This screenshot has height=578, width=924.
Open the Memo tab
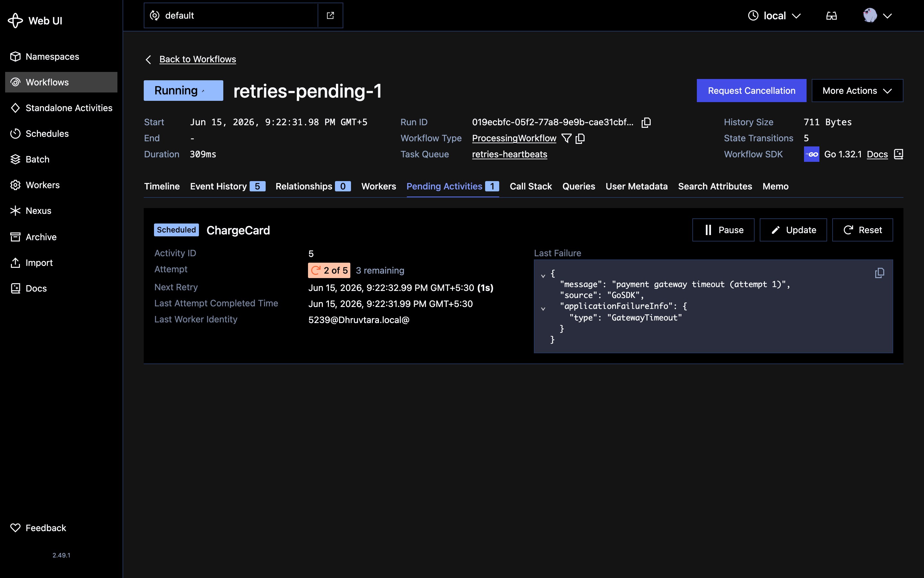[x=775, y=187]
